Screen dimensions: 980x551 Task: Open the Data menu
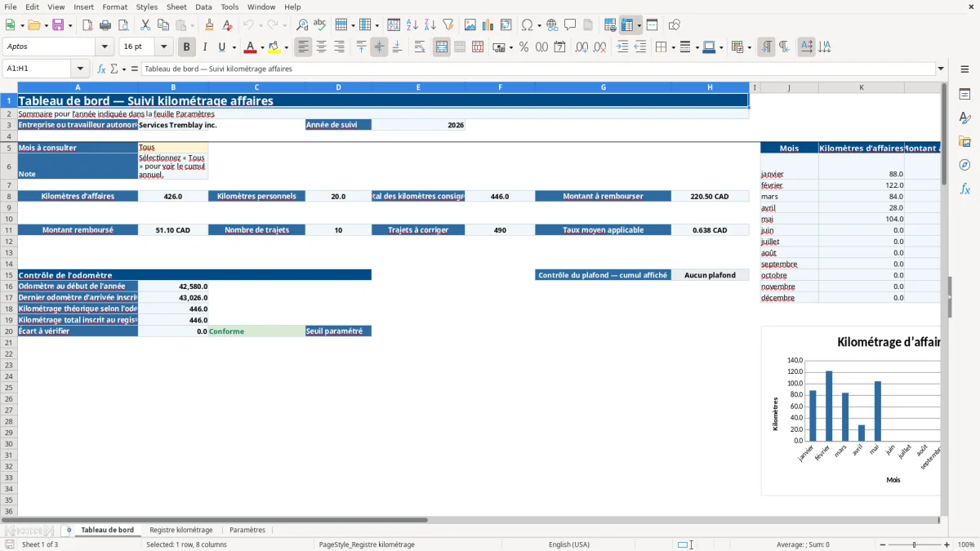[203, 7]
